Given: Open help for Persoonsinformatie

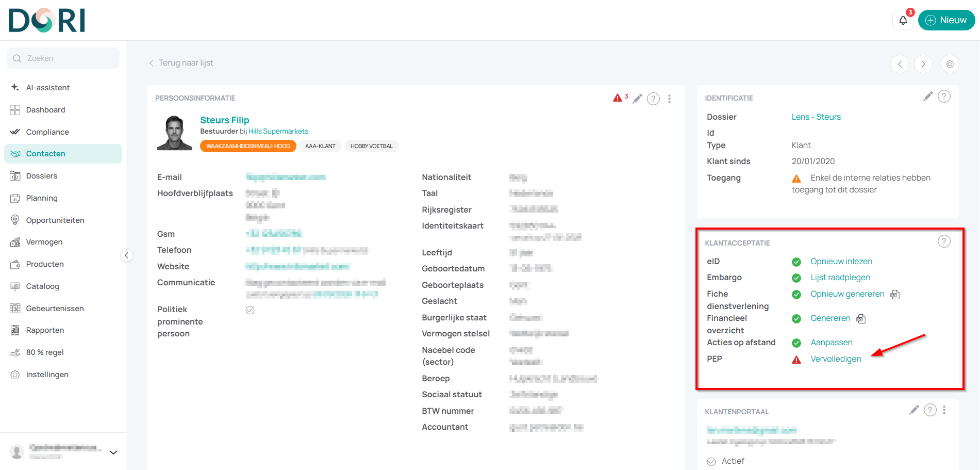Looking at the screenshot, I should tap(653, 99).
